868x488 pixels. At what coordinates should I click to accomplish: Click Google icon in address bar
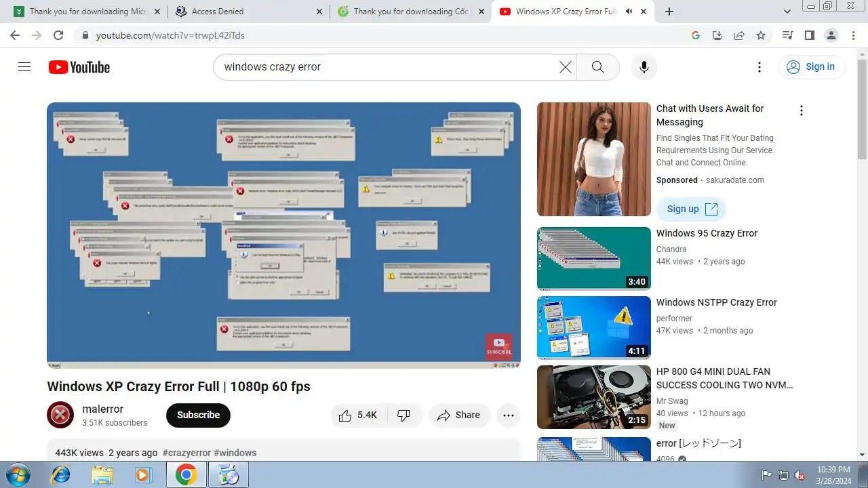click(x=696, y=35)
